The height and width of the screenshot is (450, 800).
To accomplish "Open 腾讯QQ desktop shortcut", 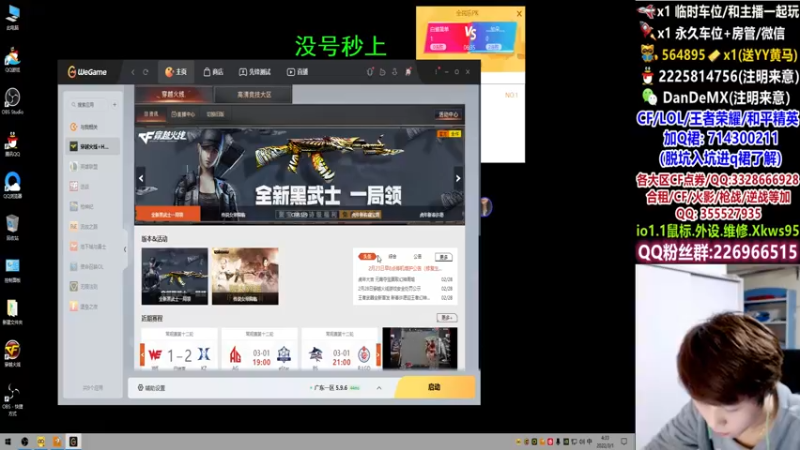I will [12, 143].
